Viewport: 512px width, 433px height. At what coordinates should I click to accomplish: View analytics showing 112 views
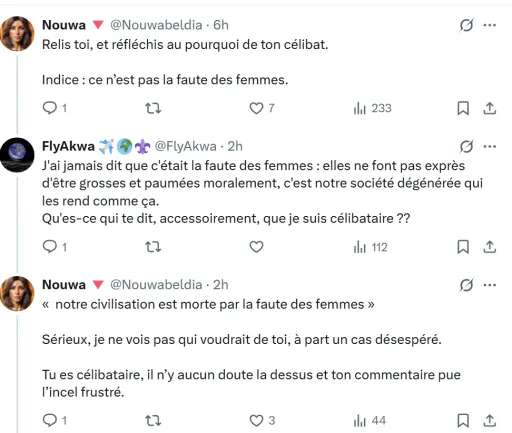point(370,247)
